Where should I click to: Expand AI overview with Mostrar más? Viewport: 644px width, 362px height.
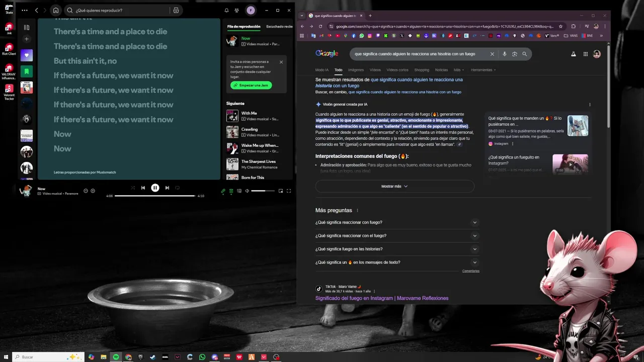click(x=394, y=186)
